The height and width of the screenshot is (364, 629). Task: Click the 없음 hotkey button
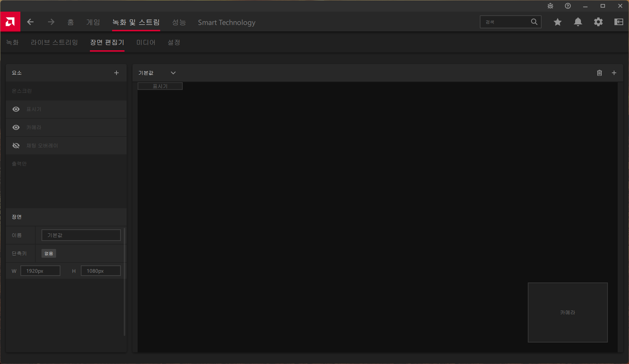pos(49,253)
